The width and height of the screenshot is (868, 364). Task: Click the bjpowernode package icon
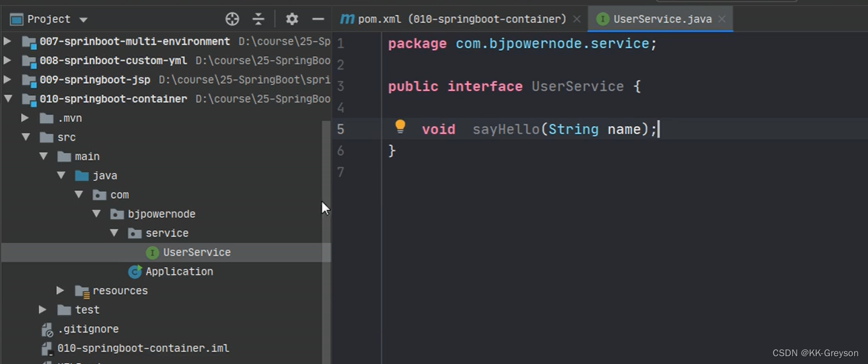(117, 214)
